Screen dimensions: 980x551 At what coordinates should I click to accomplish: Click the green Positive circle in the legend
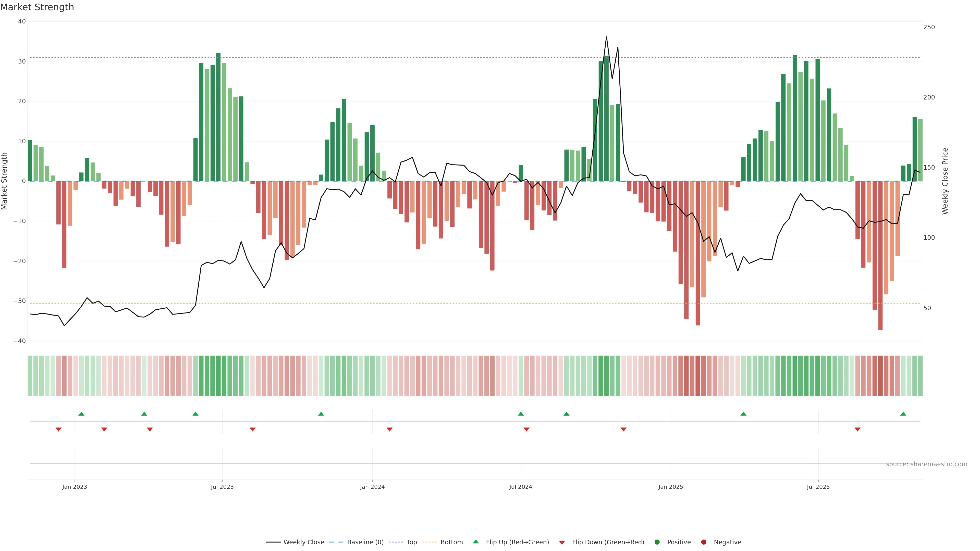point(657,542)
